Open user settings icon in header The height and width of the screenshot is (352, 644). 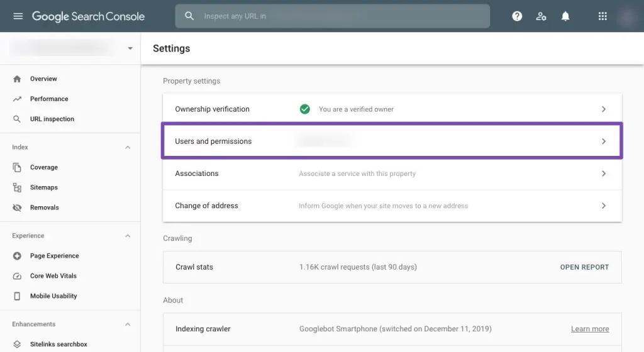click(541, 16)
